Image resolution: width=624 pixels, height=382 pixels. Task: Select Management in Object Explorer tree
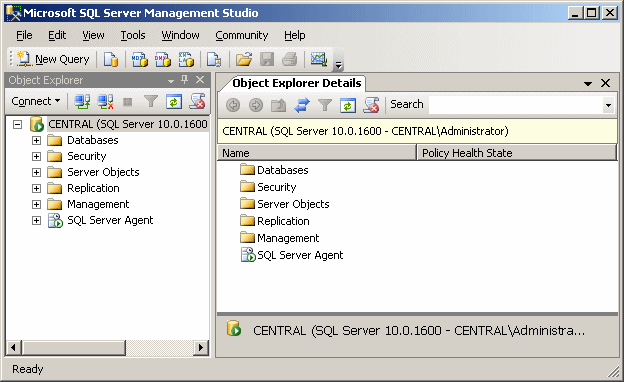[x=98, y=204]
